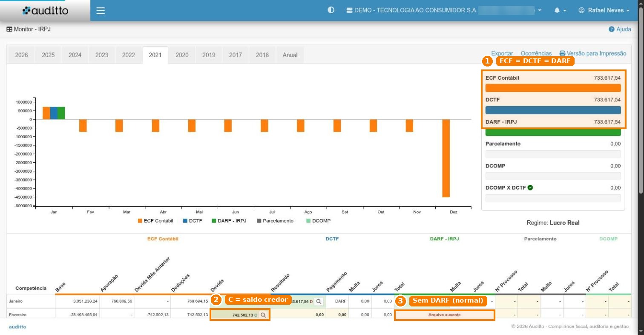Click the December ECF Contábil chart bar
The width and height of the screenshot is (644, 335).
(446, 158)
